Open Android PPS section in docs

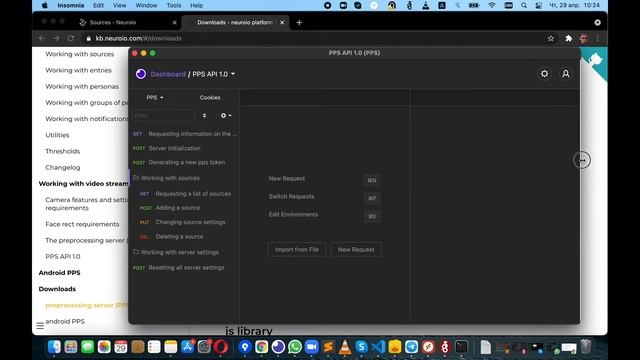[59, 273]
